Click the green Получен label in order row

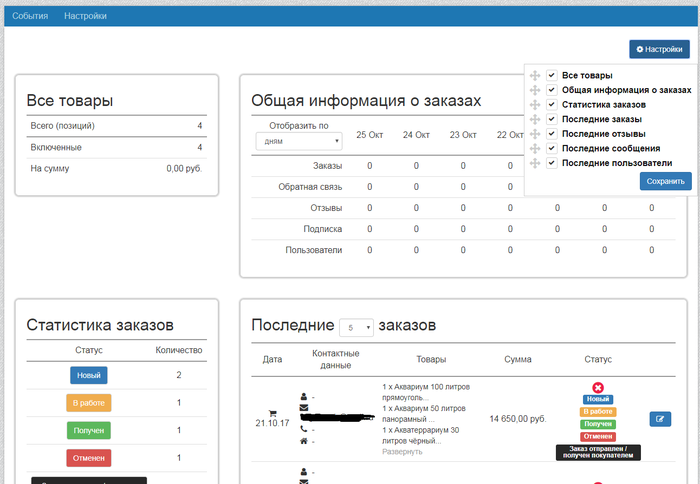tap(598, 424)
